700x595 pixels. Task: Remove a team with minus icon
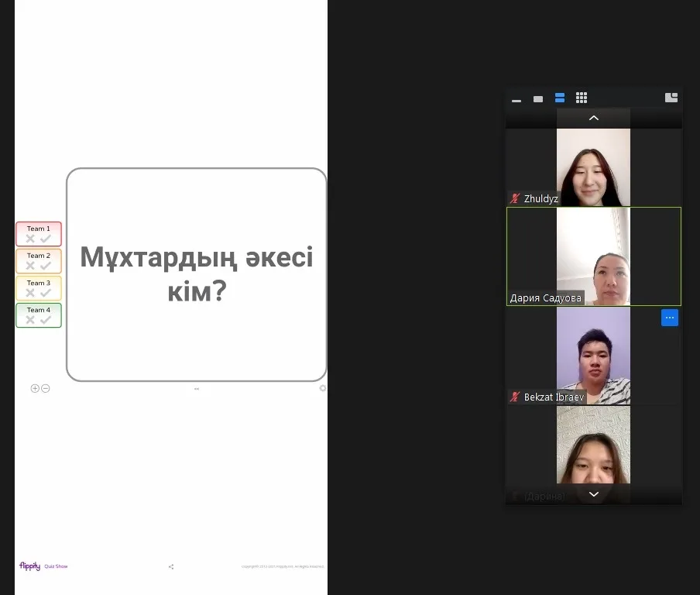click(46, 388)
